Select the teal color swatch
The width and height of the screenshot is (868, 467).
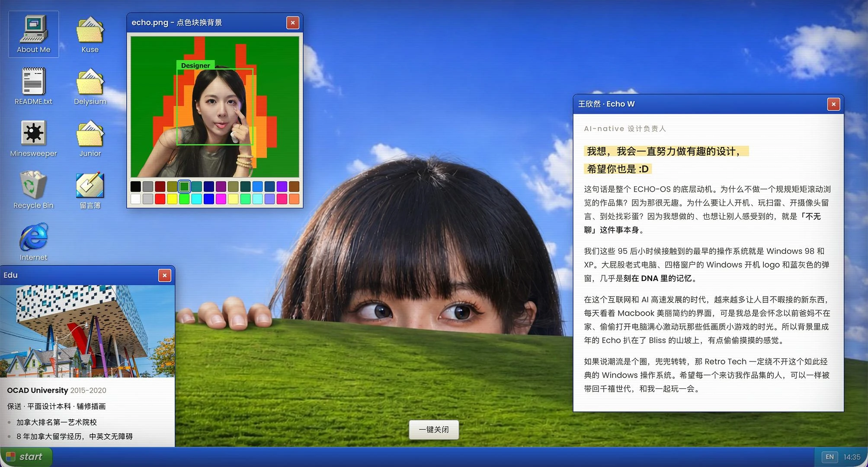pyautogui.click(x=197, y=186)
